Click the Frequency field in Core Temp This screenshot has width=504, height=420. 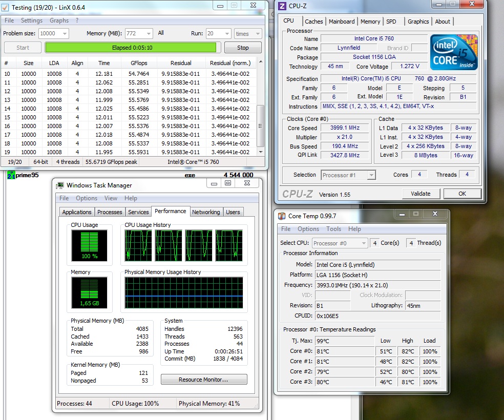tap(377, 285)
